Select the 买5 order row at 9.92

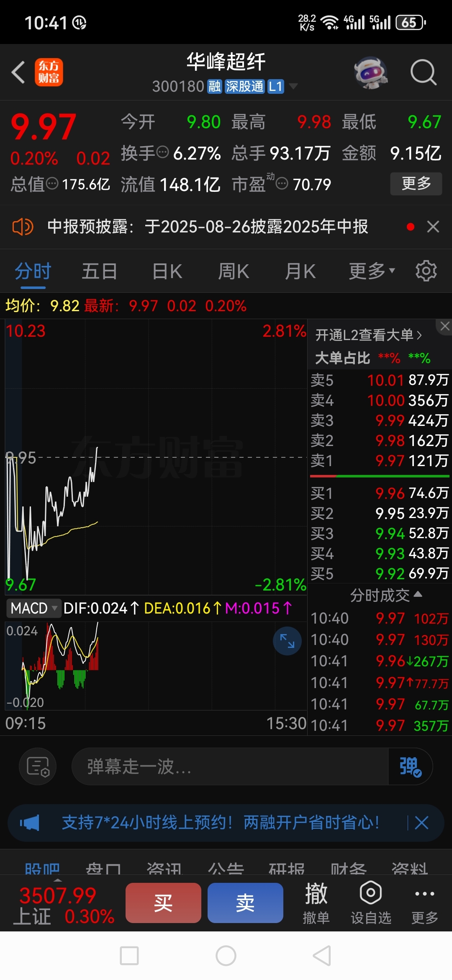(380, 574)
